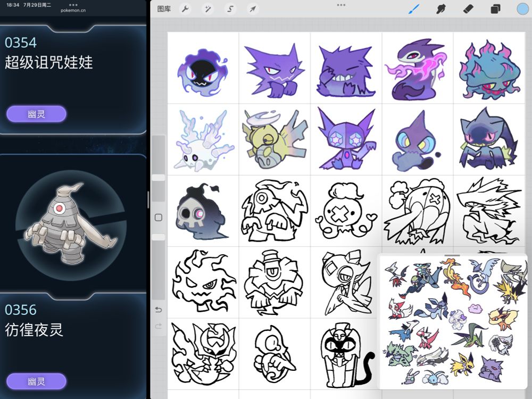The image size is (532, 399).
Task: Open the Actions wrench menu
Action: pyautogui.click(x=185, y=9)
